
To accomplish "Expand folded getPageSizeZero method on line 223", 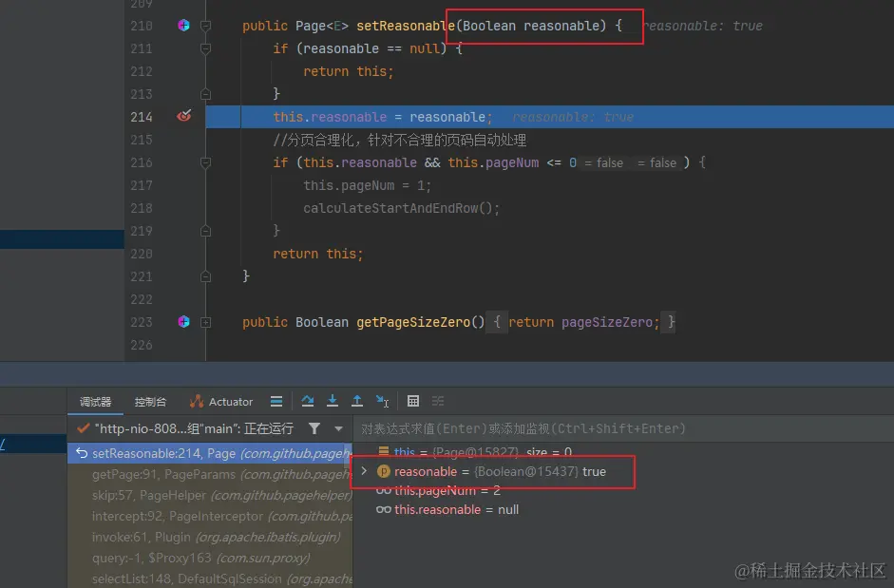I will [206, 322].
